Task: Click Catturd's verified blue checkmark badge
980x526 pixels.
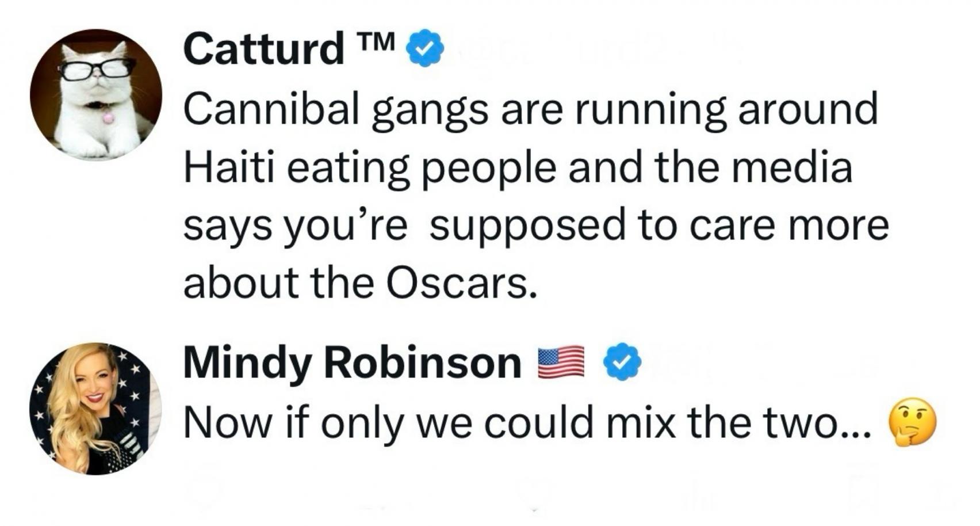Action: pos(426,48)
